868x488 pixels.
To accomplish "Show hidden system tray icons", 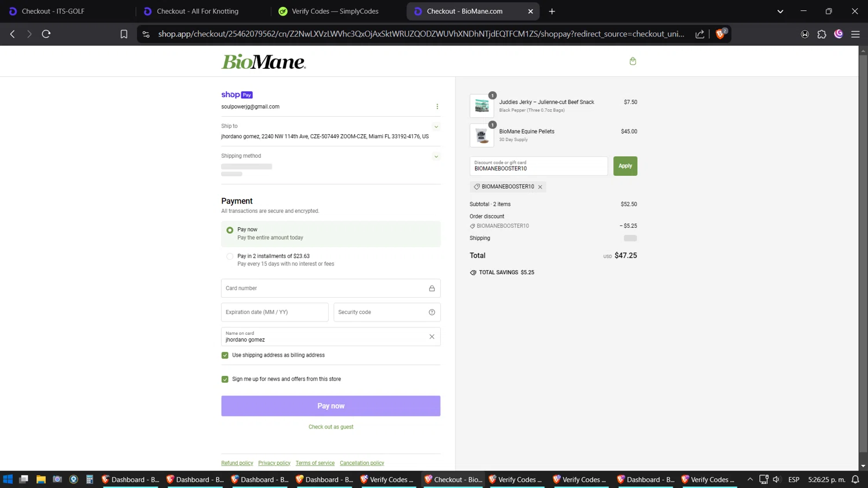I will pyautogui.click(x=750, y=479).
